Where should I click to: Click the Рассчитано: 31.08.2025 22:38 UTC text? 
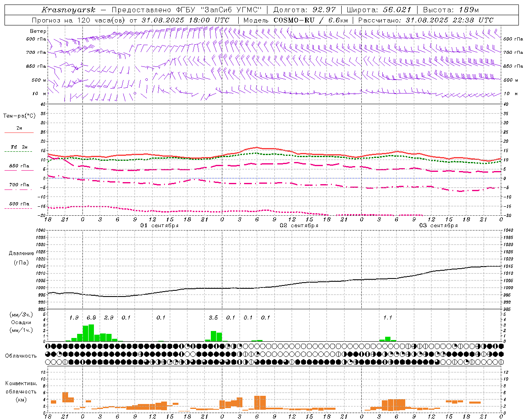426,20
